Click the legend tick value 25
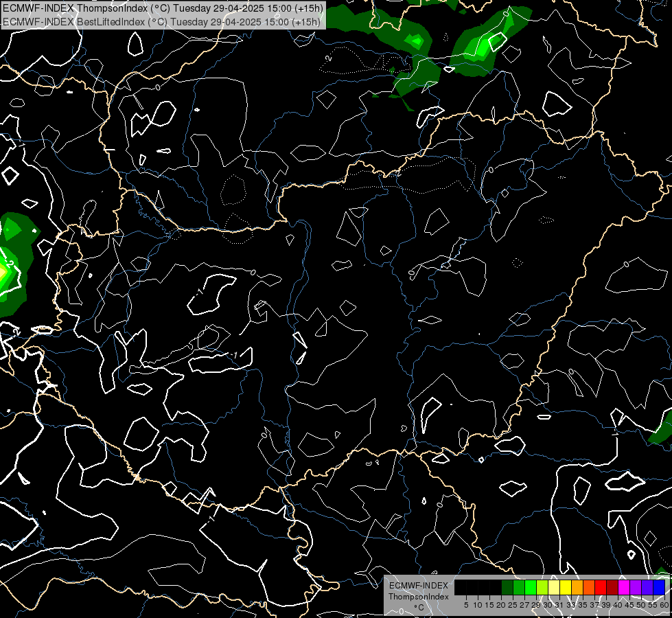Image resolution: width=672 pixels, height=618 pixels. [x=513, y=605]
